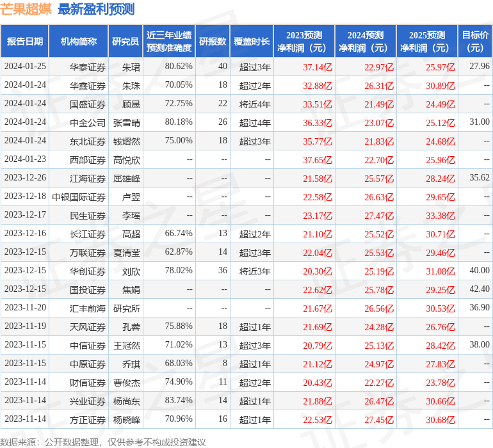Select the 2025预测净利润 column header
Image resolution: width=493 pixels, height=448 pixels.
click(x=427, y=42)
